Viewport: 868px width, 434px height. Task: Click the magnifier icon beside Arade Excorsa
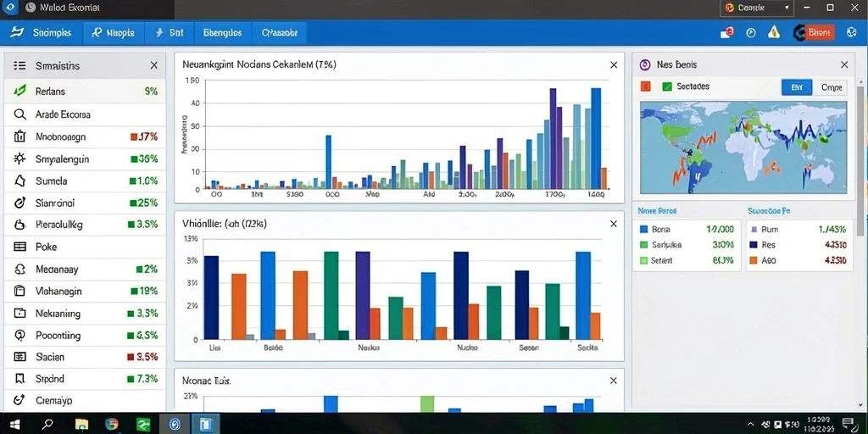(x=20, y=114)
